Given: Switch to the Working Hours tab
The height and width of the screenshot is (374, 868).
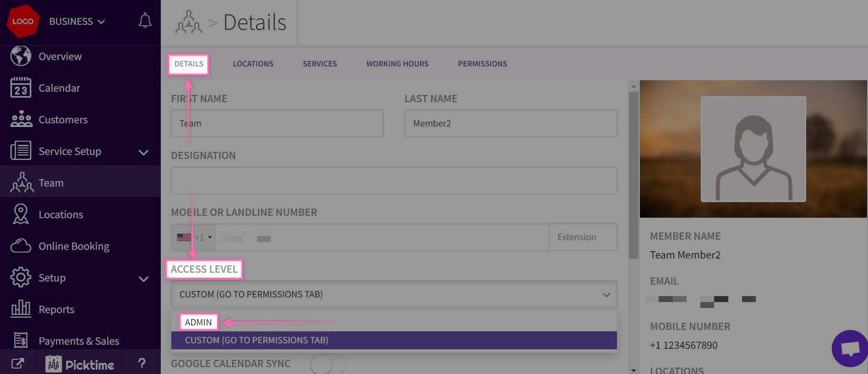Looking at the screenshot, I should pyautogui.click(x=397, y=64).
